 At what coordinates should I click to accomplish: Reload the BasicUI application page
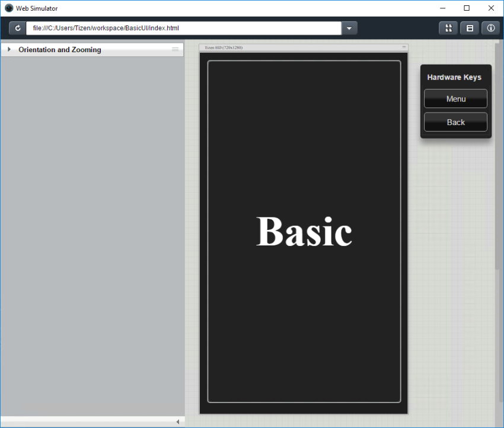pos(17,27)
